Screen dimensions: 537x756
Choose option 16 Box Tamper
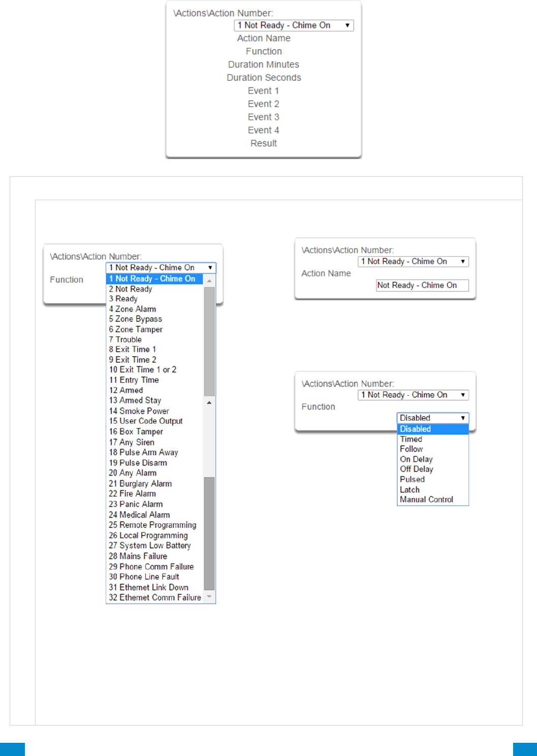[x=154, y=432]
